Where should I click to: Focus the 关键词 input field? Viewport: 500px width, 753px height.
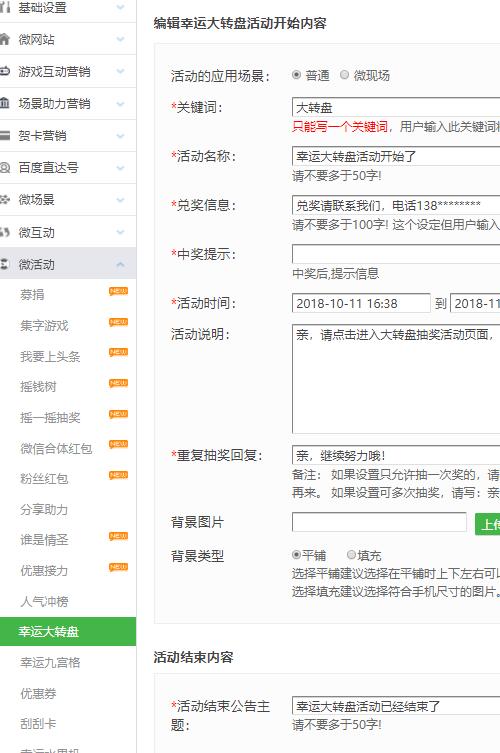click(x=396, y=107)
